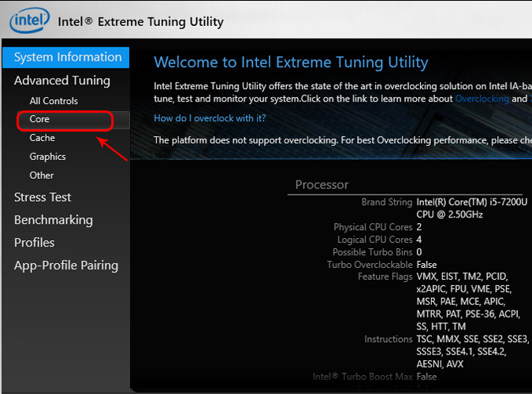
Task: Select Graphics under Advanced Tuning
Action: pyautogui.click(x=47, y=157)
